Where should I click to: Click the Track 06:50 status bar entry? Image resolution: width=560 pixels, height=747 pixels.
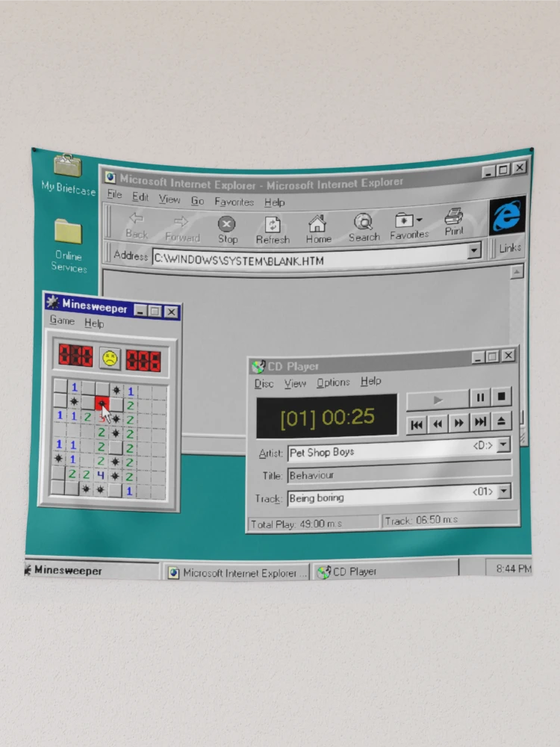[449, 519]
